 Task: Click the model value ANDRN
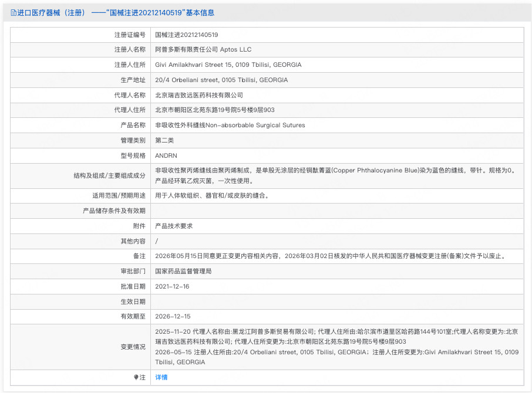(x=166, y=155)
